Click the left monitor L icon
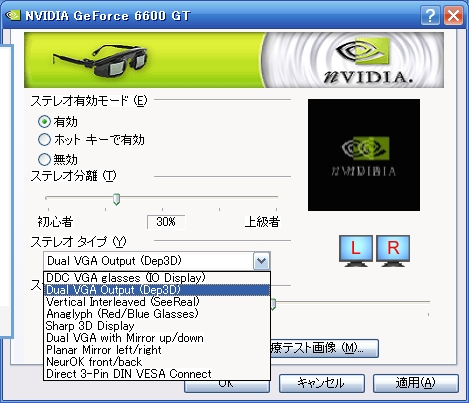The height and width of the screenshot is (403, 469). pyautogui.click(x=356, y=251)
